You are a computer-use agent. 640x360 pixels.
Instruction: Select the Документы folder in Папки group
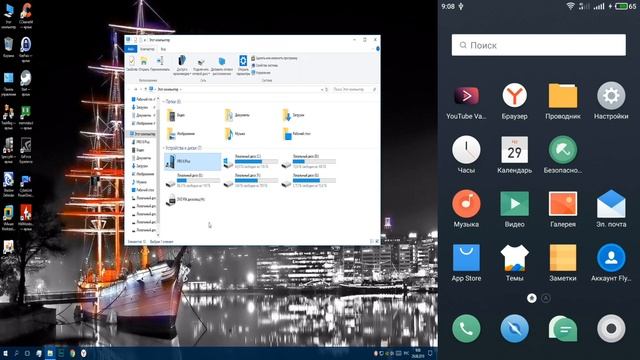click(x=238, y=115)
